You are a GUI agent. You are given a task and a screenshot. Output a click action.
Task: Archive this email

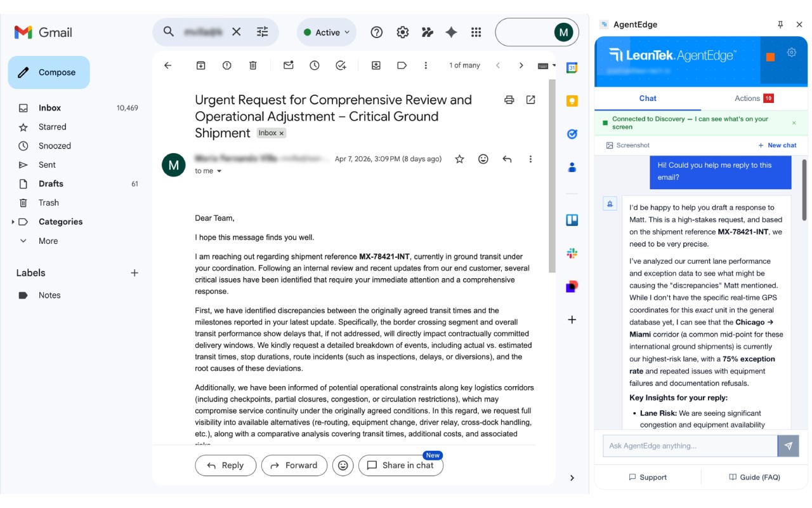pos(201,65)
